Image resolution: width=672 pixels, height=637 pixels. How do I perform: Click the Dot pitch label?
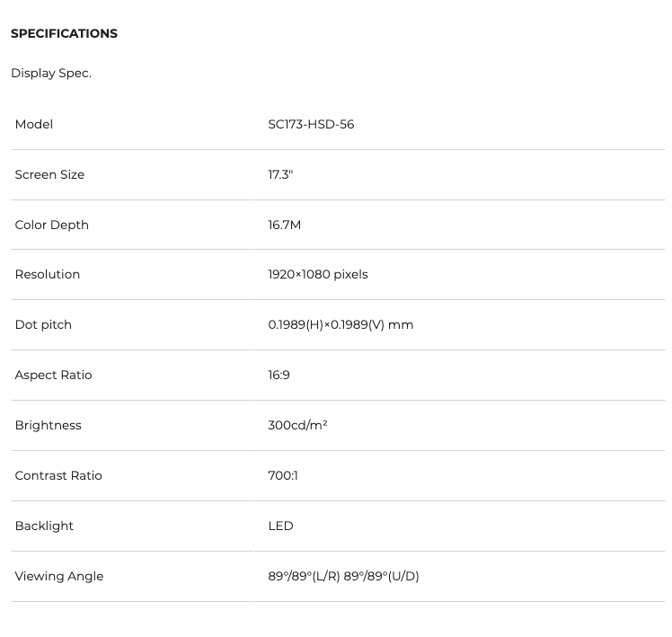point(43,324)
